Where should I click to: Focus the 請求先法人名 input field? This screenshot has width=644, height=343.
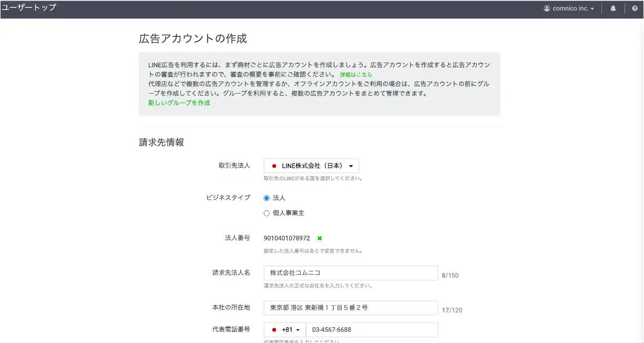click(x=351, y=273)
